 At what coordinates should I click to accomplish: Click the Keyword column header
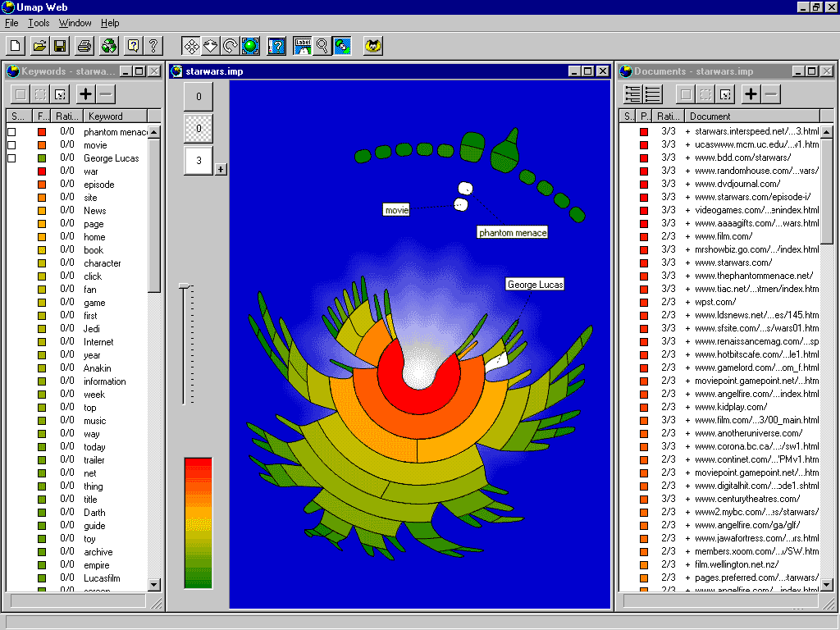[115, 116]
